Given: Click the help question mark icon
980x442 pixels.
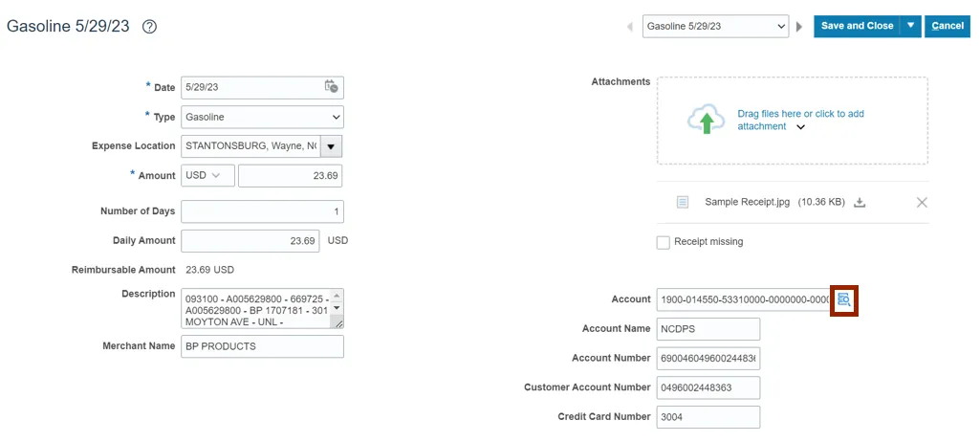Looking at the screenshot, I should click(149, 27).
